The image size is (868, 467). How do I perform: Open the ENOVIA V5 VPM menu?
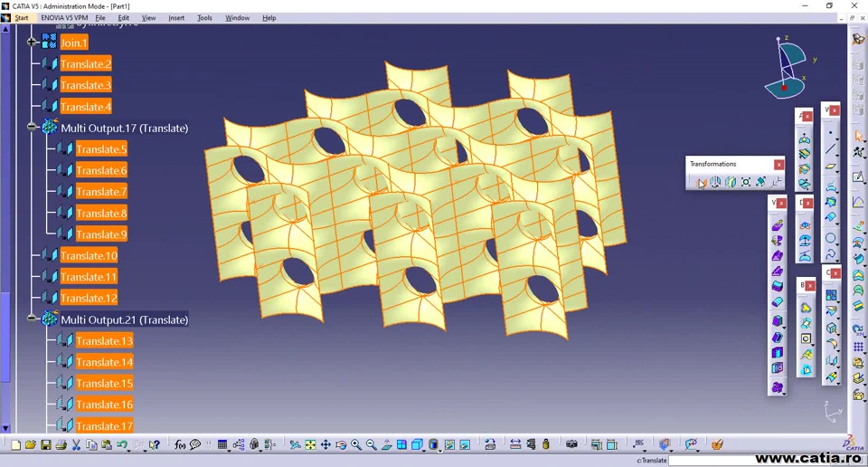coord(64,18)
